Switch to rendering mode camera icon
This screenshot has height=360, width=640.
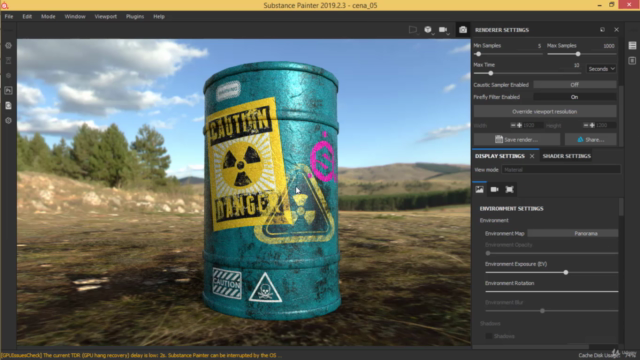[462, 30]
